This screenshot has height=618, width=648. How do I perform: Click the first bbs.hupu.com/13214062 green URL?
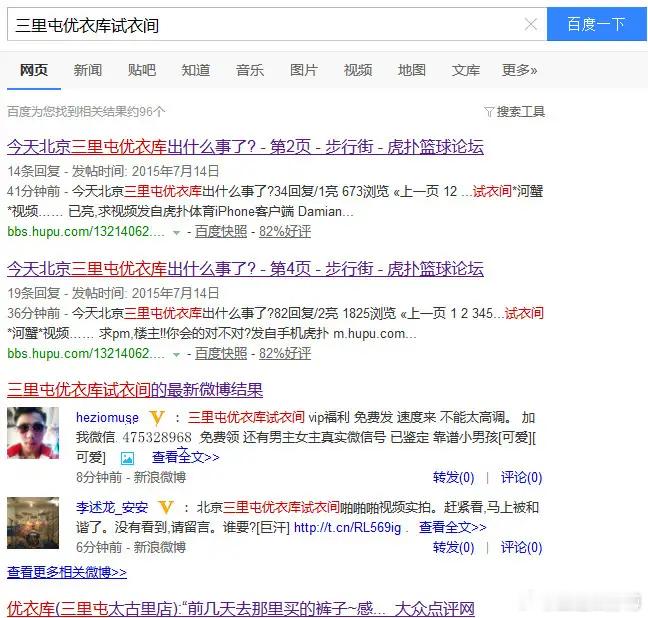click(x=86, y=231)
